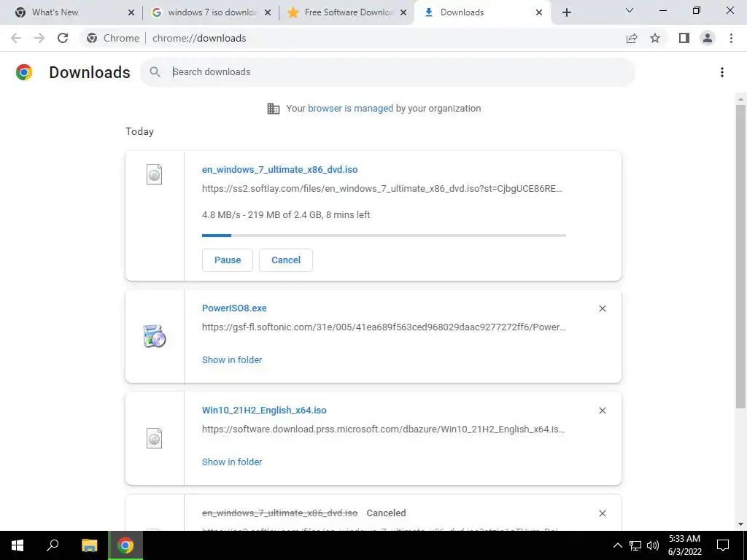Image resolution: width=747 pixels, height=560 pixels.
Task: Close the Downloads tab
Action: (539, 12)
